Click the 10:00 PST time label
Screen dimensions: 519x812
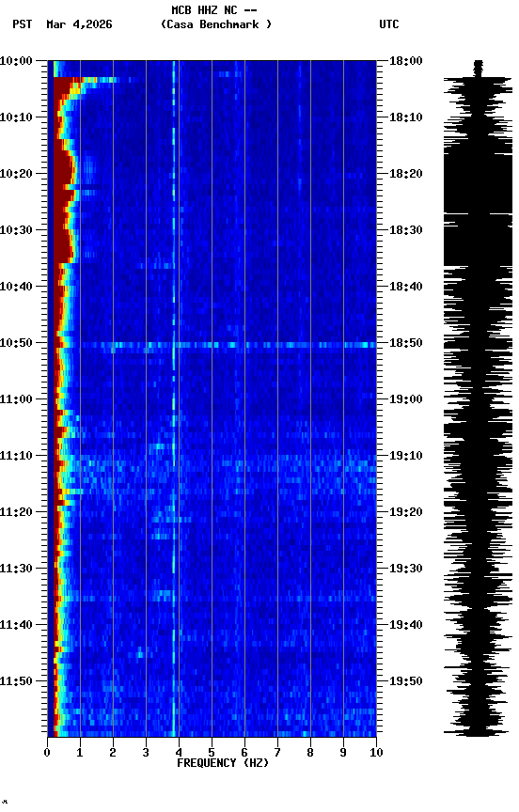(16, 61)
